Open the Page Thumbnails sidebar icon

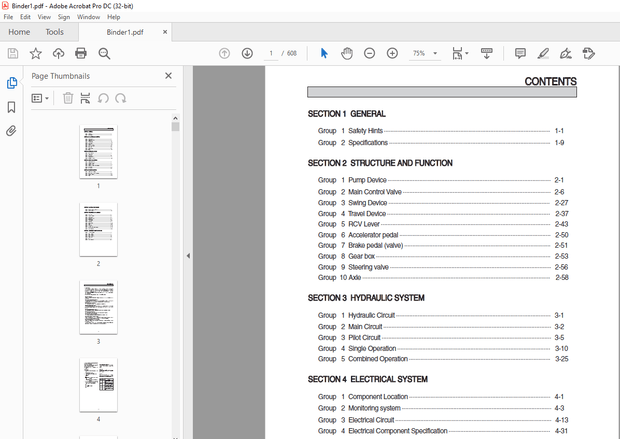[11, 83]
